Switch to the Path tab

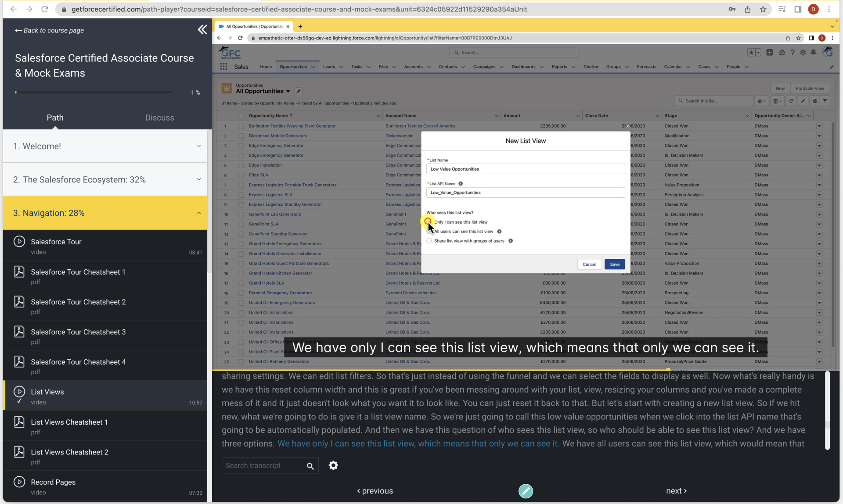coord(55,118)
